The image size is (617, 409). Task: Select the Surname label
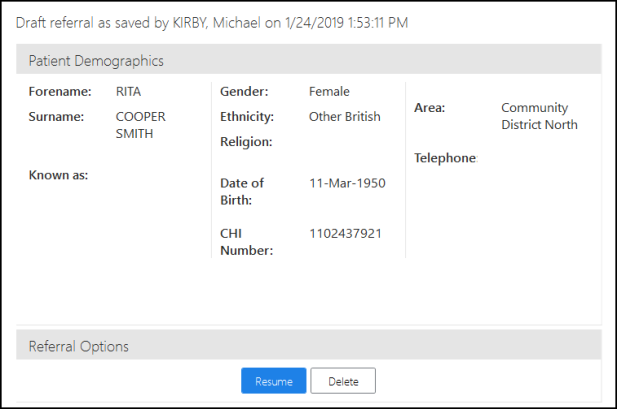56,117
